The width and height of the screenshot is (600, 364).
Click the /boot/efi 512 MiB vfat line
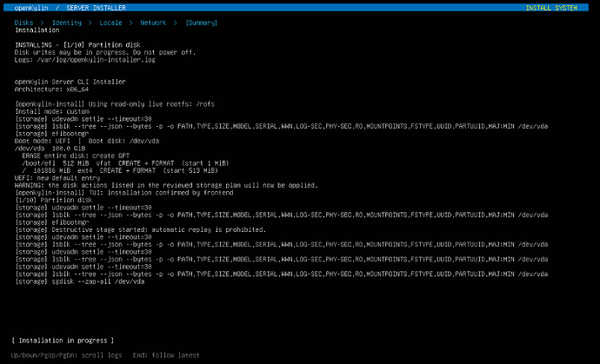click(125, 163)
